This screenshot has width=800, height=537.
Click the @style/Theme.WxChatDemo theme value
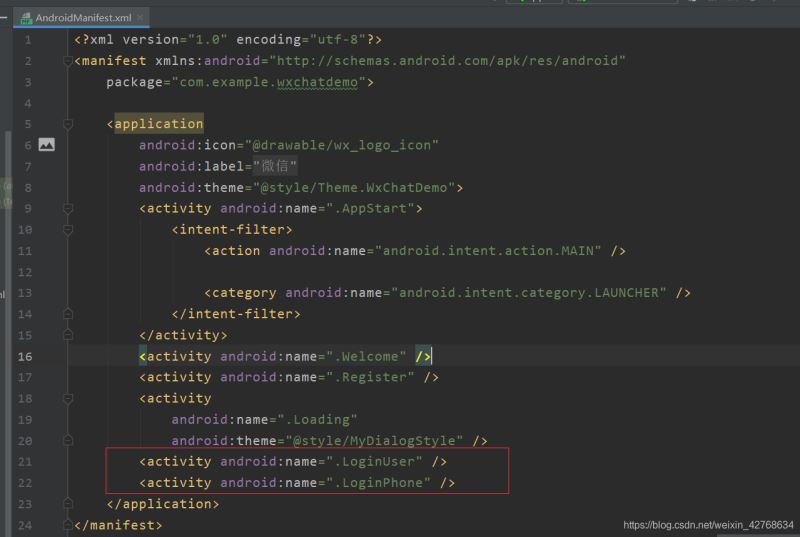[354, 188]
